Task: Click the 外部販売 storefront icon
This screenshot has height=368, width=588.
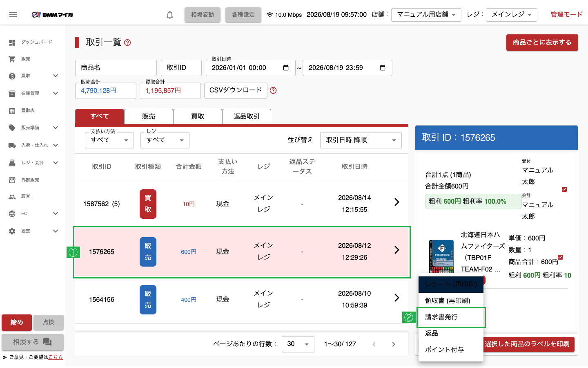Action: click(x=12, y=180)
